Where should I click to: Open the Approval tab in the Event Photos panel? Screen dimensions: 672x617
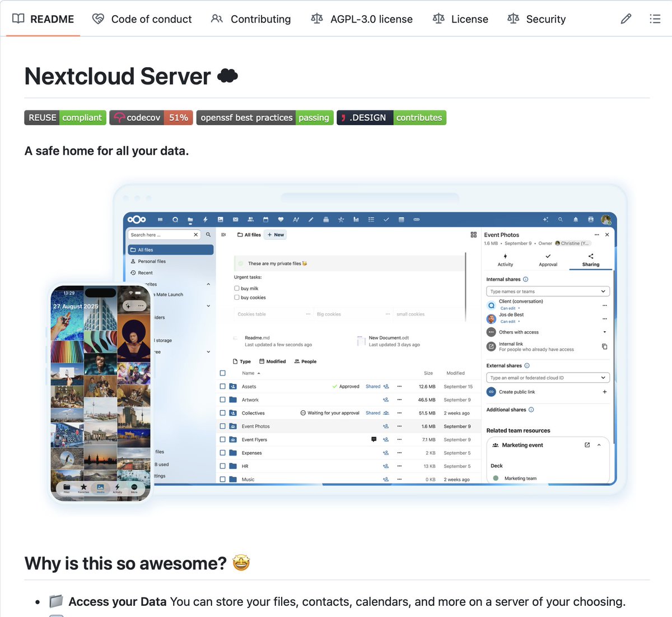(548, 260)
